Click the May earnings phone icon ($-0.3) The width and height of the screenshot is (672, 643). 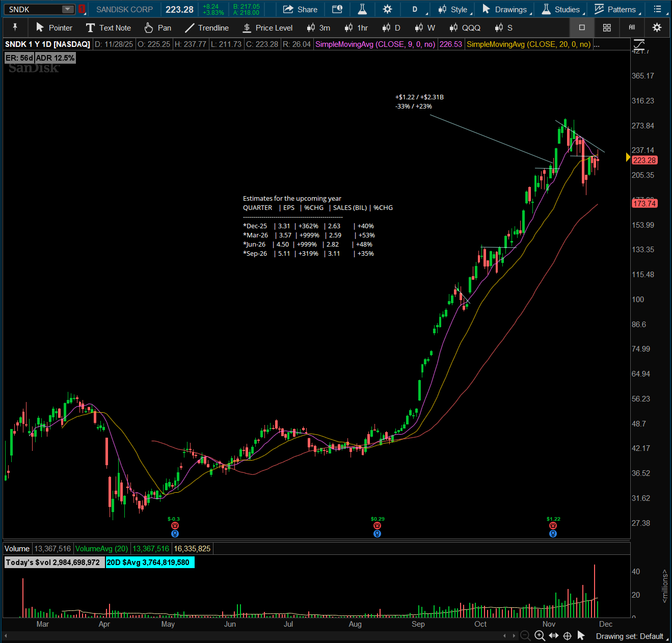pyautogui.click(x=175, y=526)
